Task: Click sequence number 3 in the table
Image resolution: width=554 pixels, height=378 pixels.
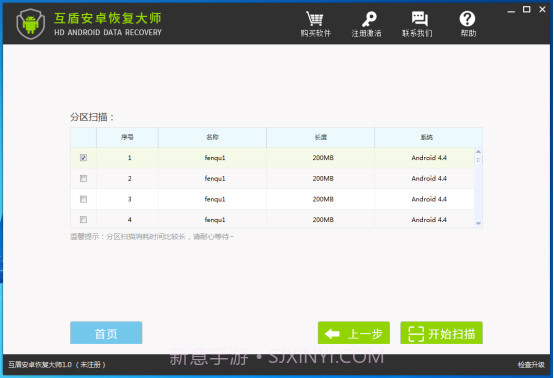Action: 130,199
